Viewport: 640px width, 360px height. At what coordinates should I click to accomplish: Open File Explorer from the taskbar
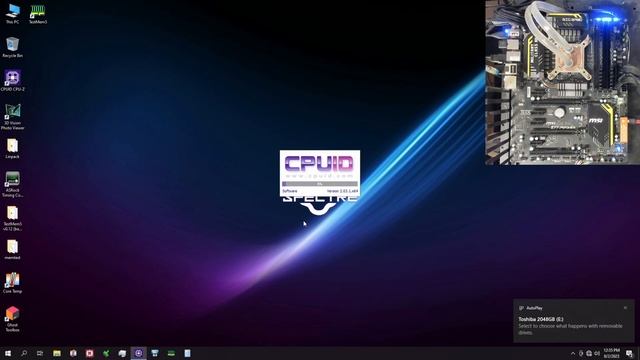[x=57, y=353]
